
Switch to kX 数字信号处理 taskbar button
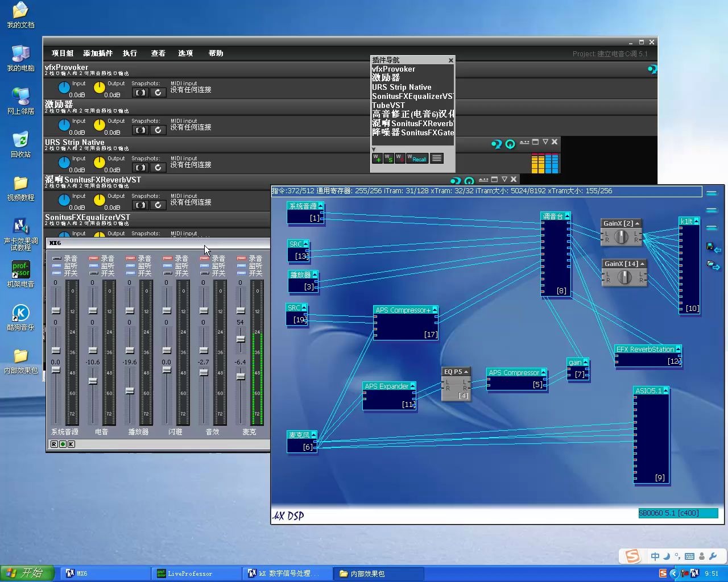pyautogui.click(x=287, y=573)
